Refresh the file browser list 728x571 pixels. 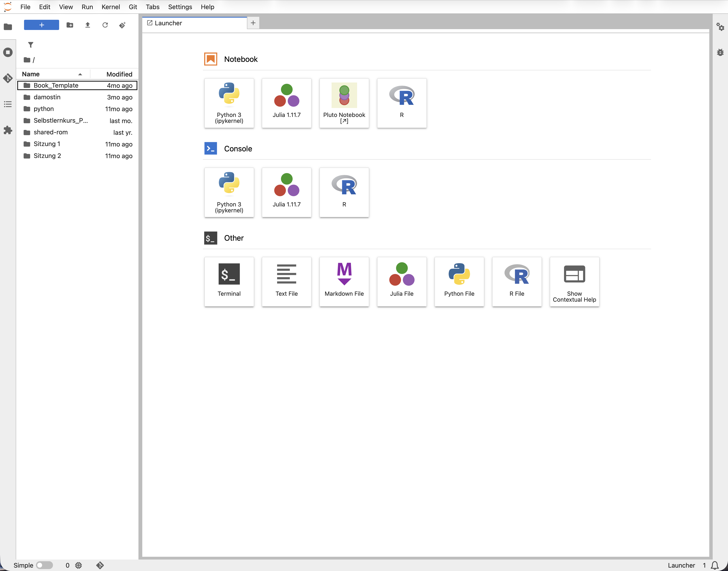pos(105,25)
